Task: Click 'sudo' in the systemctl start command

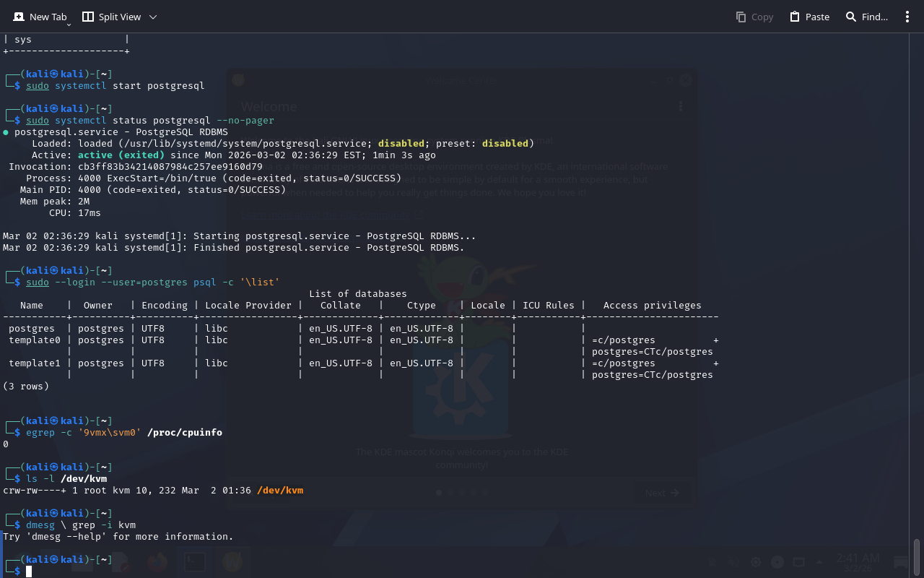Action: point(38,85)
